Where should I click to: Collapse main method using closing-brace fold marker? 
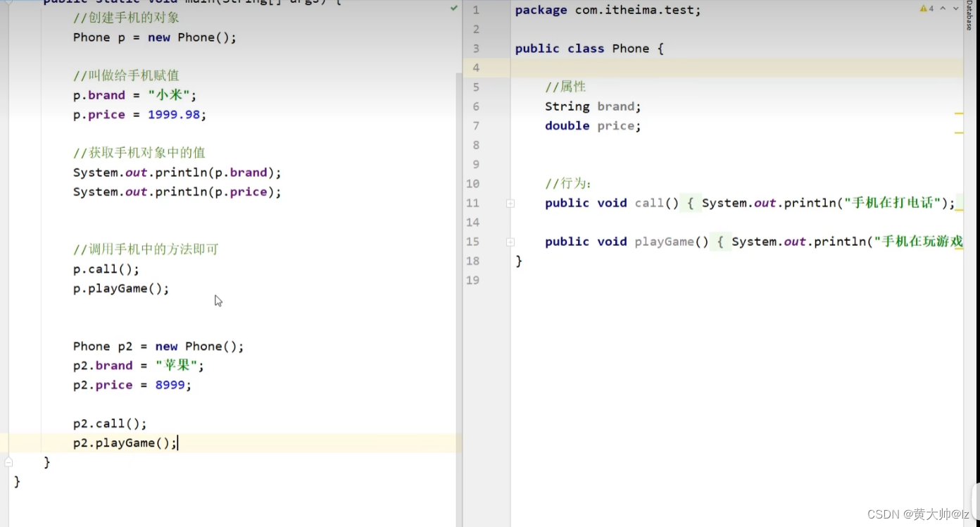point(8,462)
